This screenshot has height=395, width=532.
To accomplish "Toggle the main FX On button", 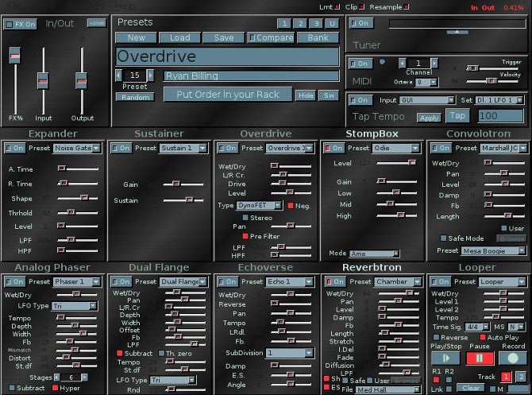I will point(21,24).
